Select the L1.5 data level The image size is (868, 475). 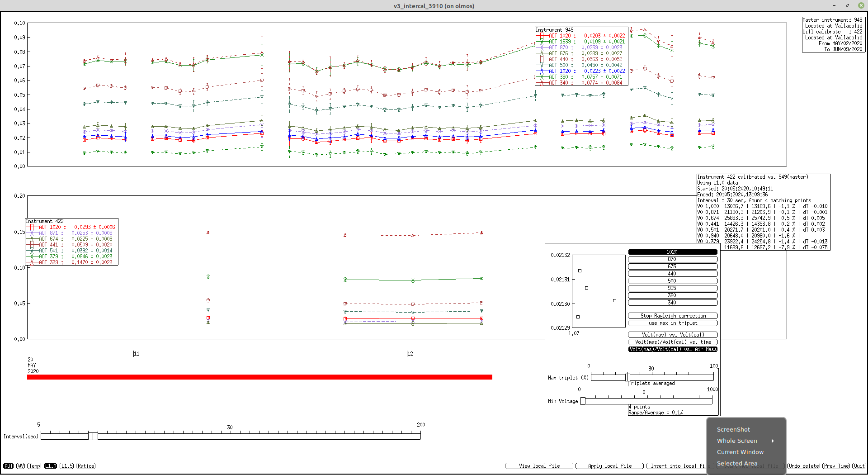point(66,466)
